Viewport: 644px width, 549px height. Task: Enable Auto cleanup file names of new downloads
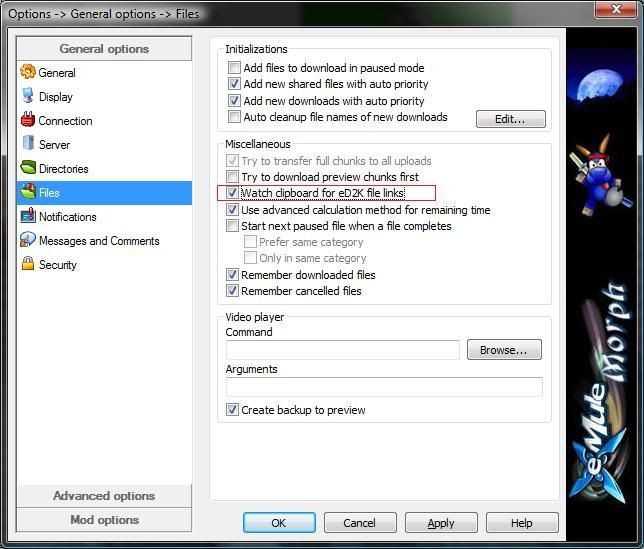(234, 117)
